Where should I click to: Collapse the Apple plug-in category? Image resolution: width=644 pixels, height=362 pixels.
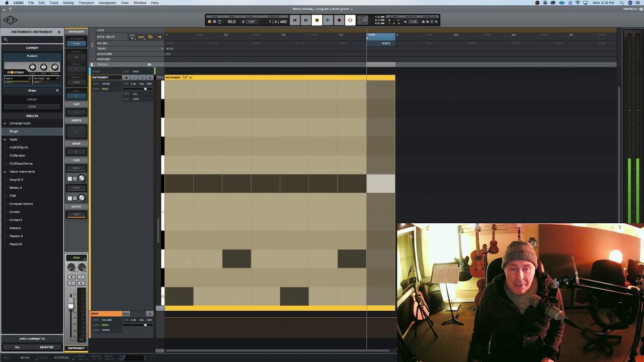5,139
